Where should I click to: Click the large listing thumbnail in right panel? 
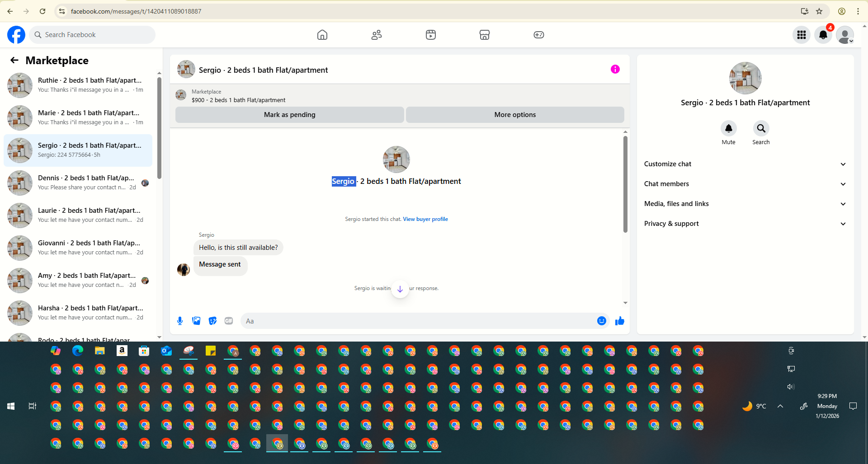click(x=745, y=78)
